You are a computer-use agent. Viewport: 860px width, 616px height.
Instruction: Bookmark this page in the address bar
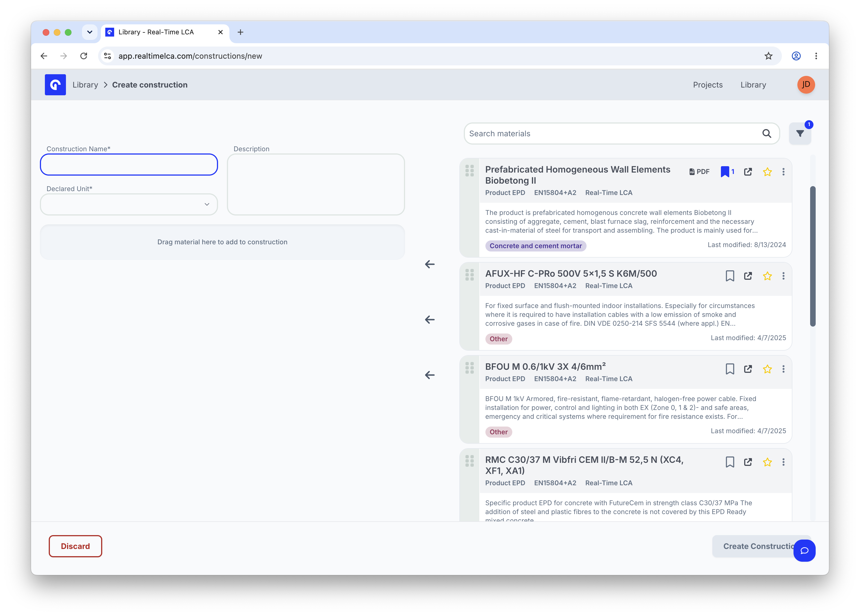768,56
